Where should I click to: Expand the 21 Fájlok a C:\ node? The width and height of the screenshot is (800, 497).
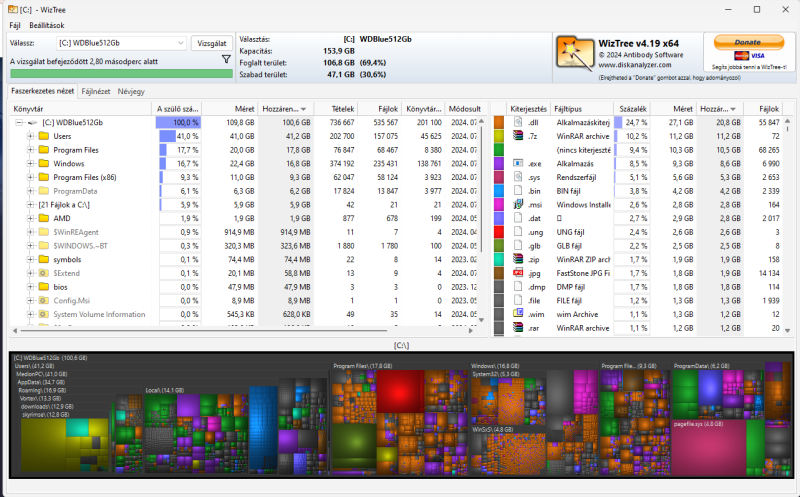pos(31,205)
